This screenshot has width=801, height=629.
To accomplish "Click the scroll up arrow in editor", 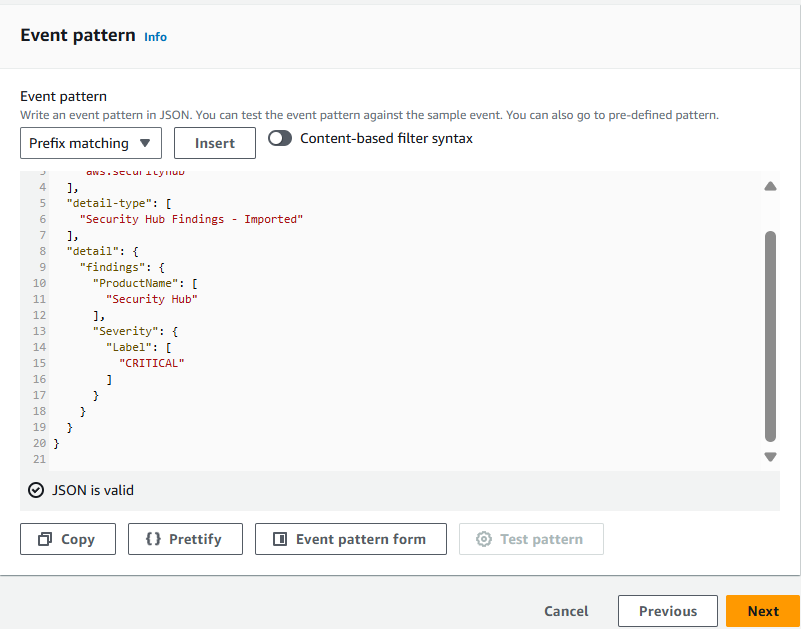I will point(770,186).
